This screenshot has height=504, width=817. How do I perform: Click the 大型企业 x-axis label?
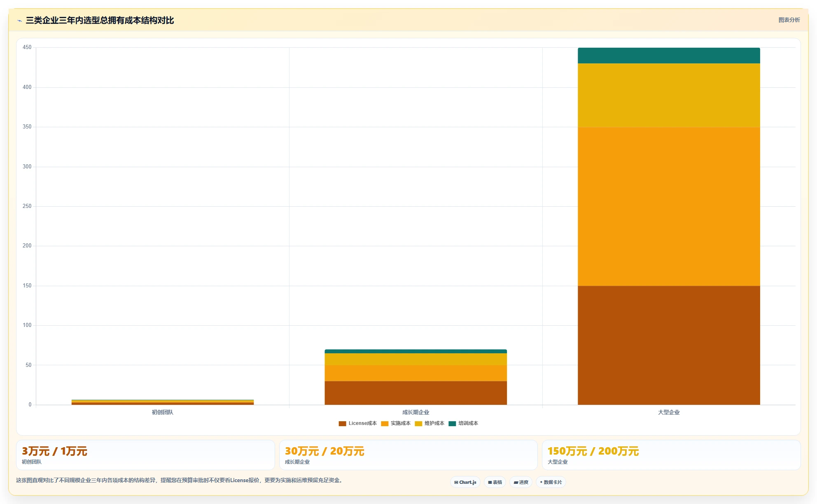click(x=669, y=412)
